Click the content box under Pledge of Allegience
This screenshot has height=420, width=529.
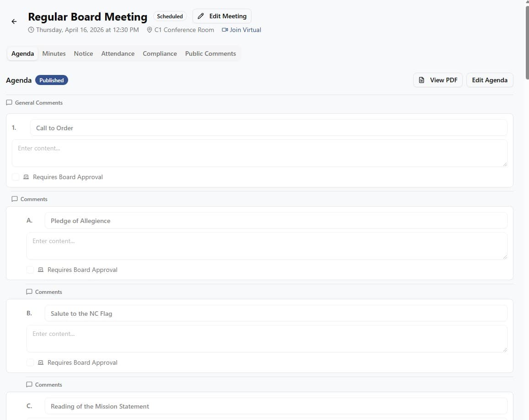pos(267,246)
